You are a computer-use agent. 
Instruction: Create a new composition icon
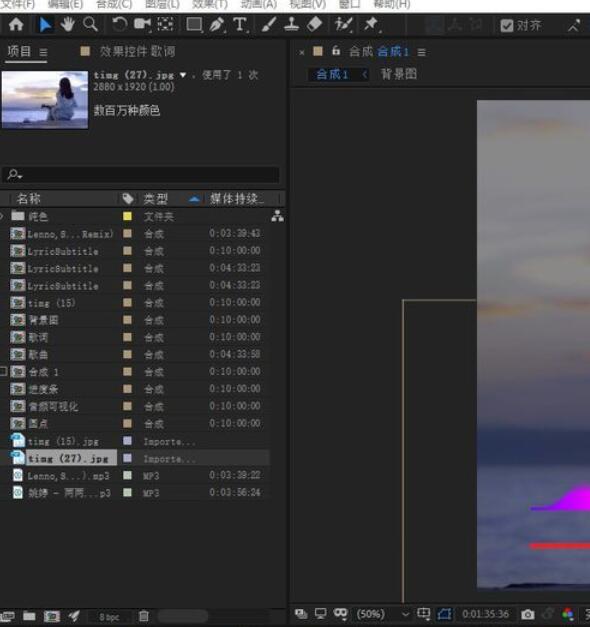click(52, 616)
